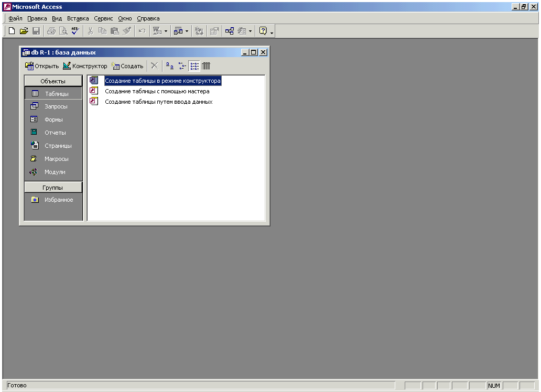The image size is (541, 392).
Task: Click the db R-1 window title icon
Action: (26, 52)
